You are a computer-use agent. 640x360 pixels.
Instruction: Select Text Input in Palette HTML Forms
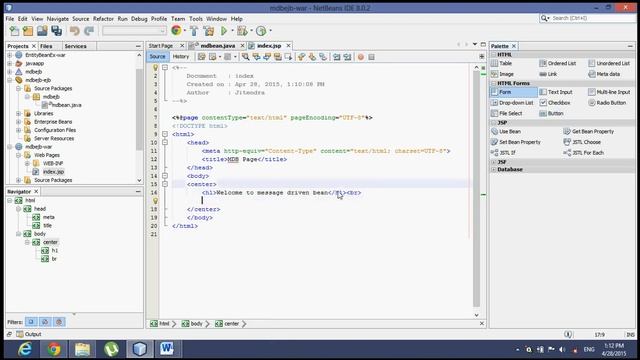(556, 92)
